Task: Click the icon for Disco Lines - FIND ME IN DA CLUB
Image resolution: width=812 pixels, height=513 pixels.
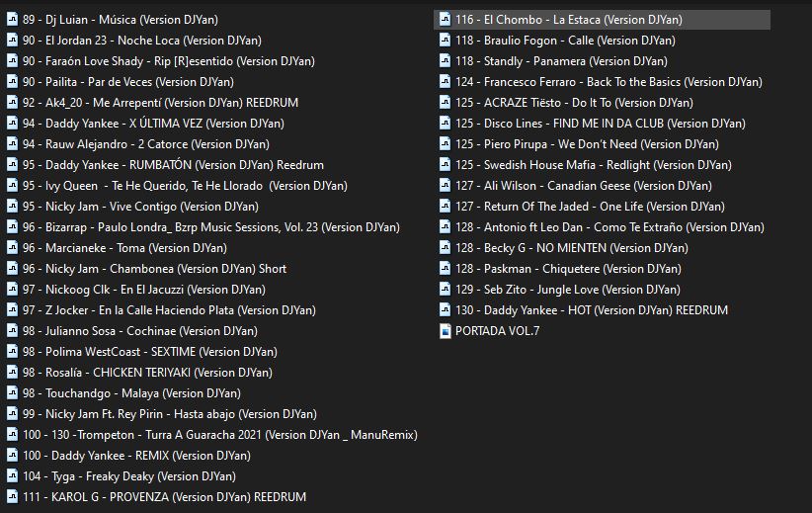Action: click(445, 123)
